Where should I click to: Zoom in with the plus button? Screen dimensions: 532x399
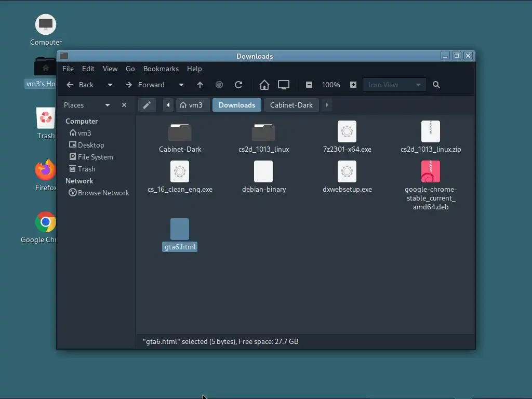tap(353, 85)
